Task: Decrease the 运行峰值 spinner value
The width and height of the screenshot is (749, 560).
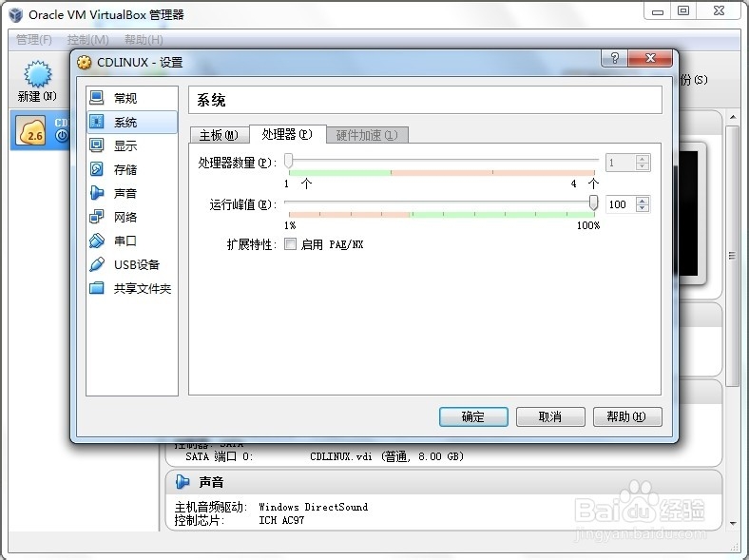Action: pyautogui.click(x=643, y=208)
